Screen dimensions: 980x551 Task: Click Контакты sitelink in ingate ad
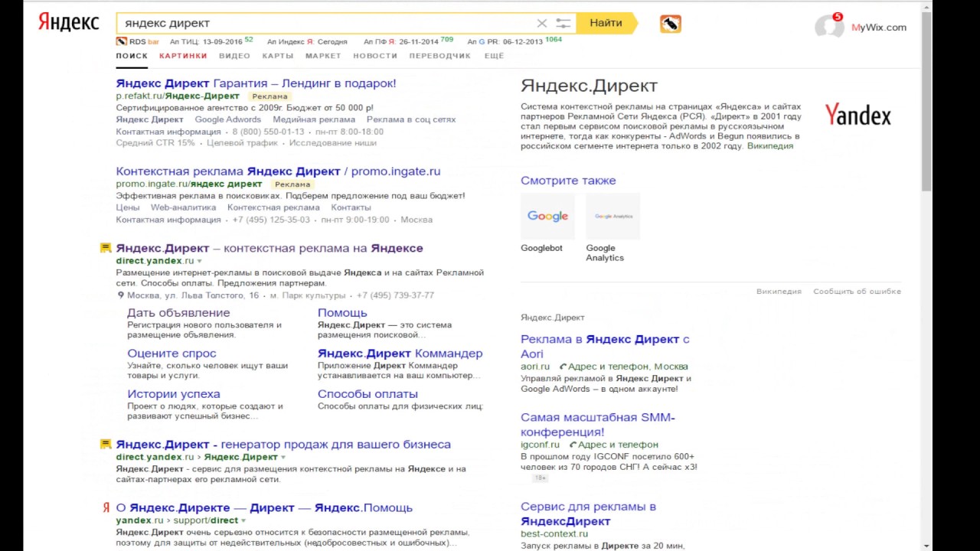(x=351, y=207)
